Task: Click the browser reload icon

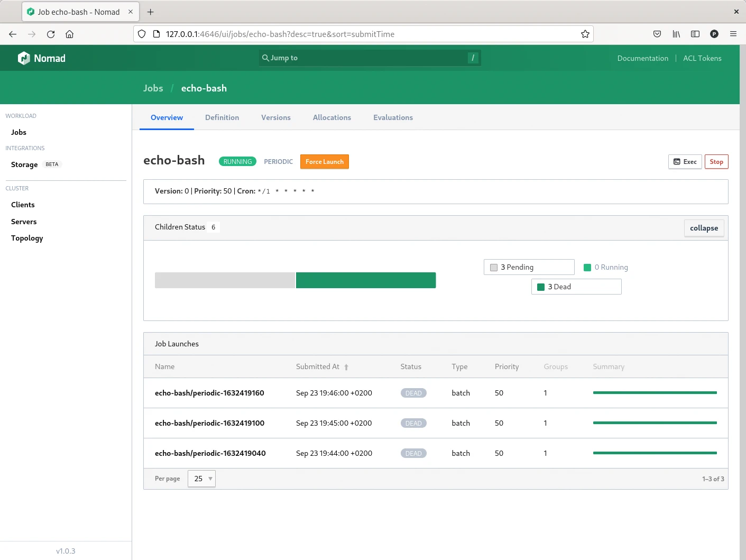Action: pyautogui.click(x=51, y=34)
